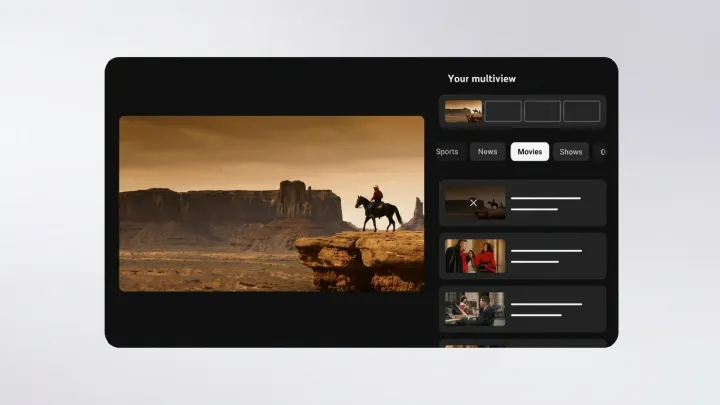Click the main video preview of cowboy on cliff
This screenshot has width=720, height=405.
(271, 203)
